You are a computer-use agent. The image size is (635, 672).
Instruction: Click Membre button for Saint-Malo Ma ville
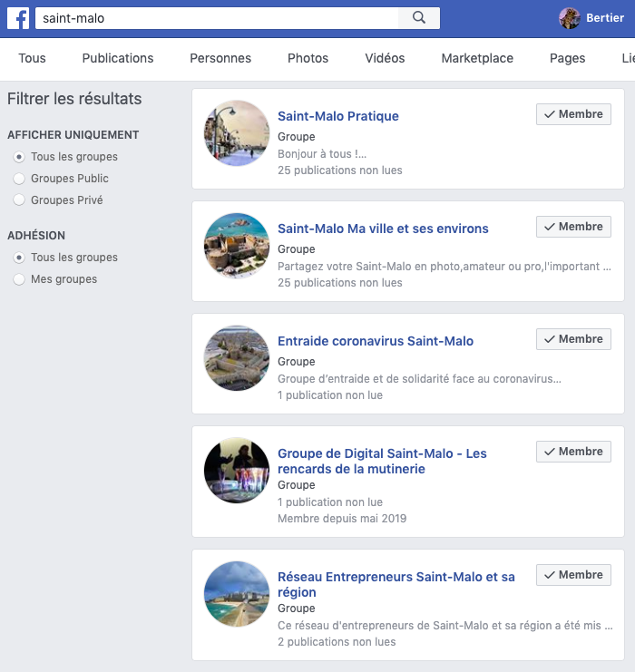click(x=573, y=227)
